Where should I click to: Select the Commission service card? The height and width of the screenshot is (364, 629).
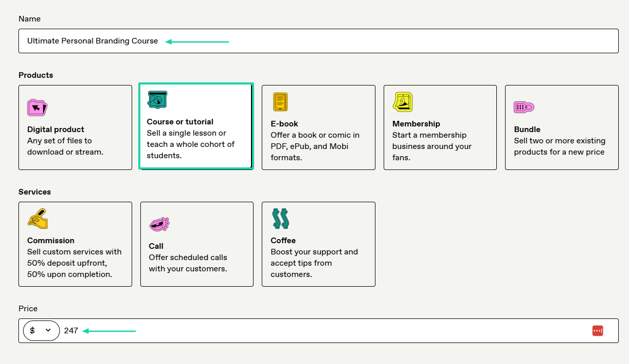coord(75,244)
